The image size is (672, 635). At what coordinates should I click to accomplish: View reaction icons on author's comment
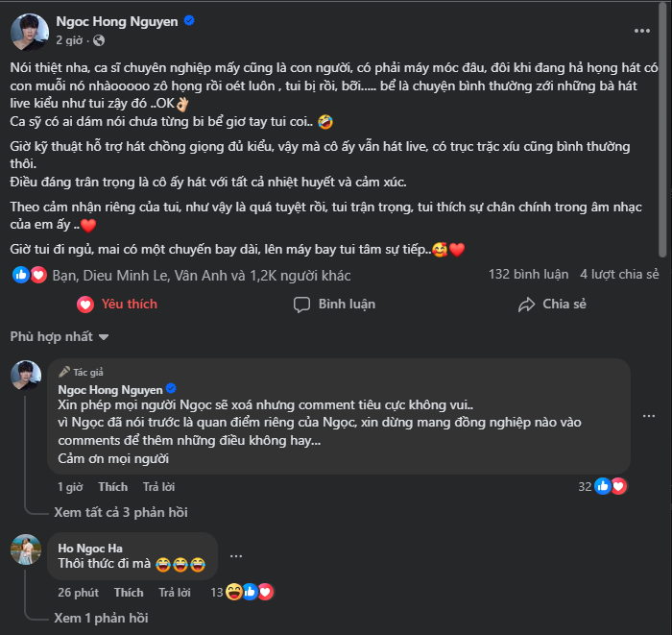point(610,486)
